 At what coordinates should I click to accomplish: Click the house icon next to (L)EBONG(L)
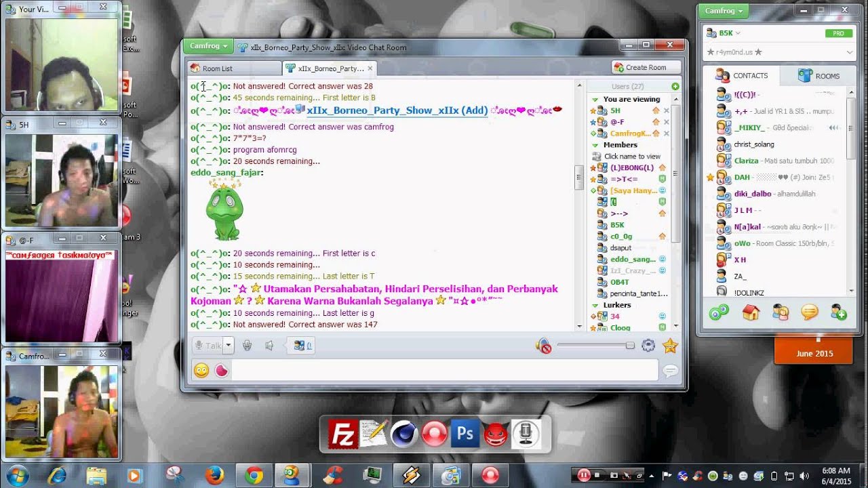[663, 167]
